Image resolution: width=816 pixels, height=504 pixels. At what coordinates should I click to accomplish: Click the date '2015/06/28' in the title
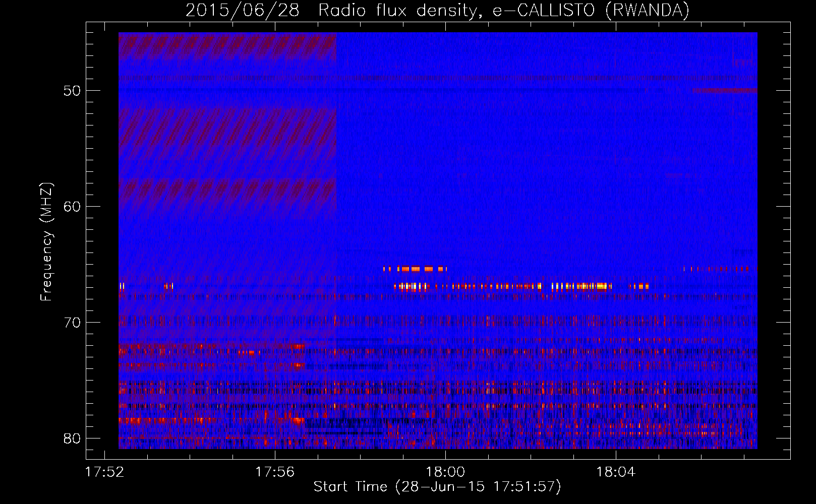(x=243, y=10)
